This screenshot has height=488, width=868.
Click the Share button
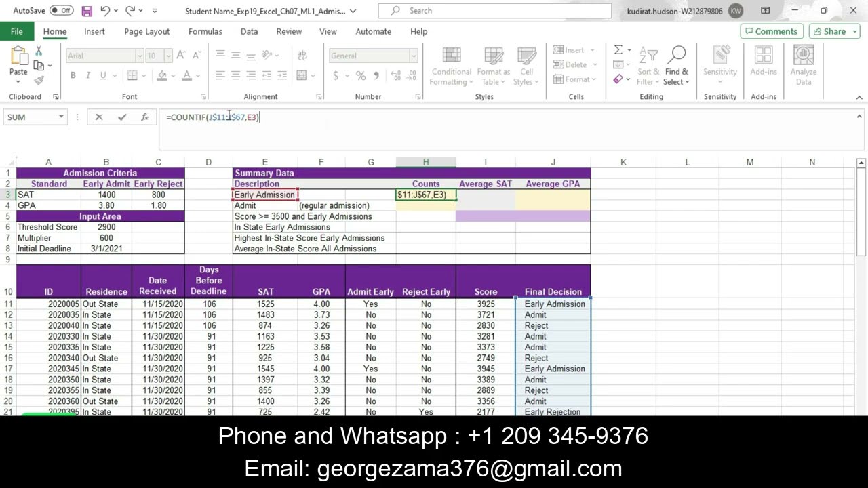(x=834, y=31)
